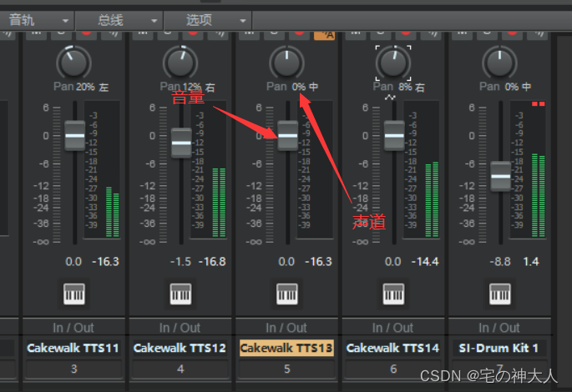
Task: Select the Cakewalk TTS12 track name
Action: [x=180, y=348]
